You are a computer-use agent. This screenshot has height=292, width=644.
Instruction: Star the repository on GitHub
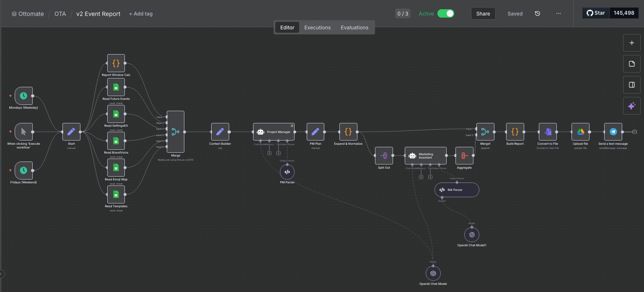[595, 13]
